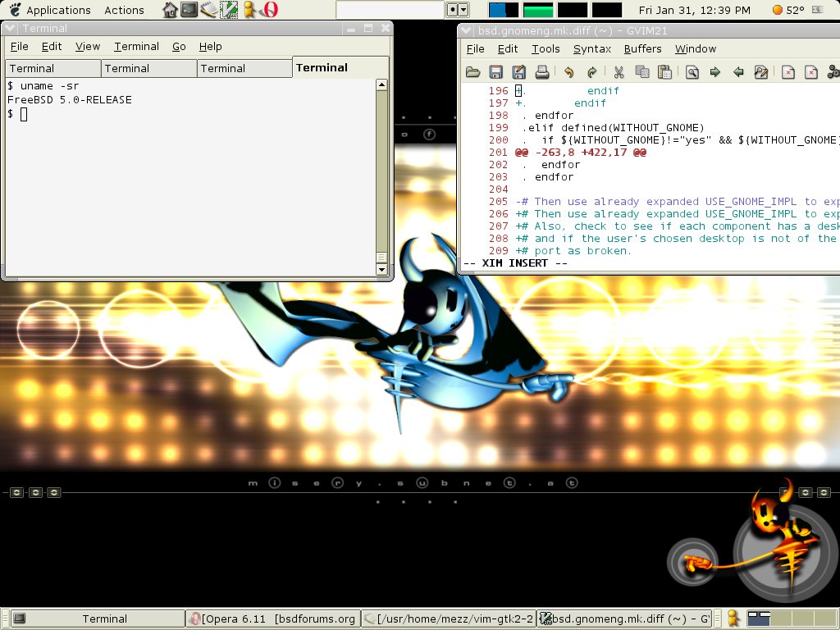Open the GVIM Buffers menu
Screen dimensions: 840x630
point(642,49)
